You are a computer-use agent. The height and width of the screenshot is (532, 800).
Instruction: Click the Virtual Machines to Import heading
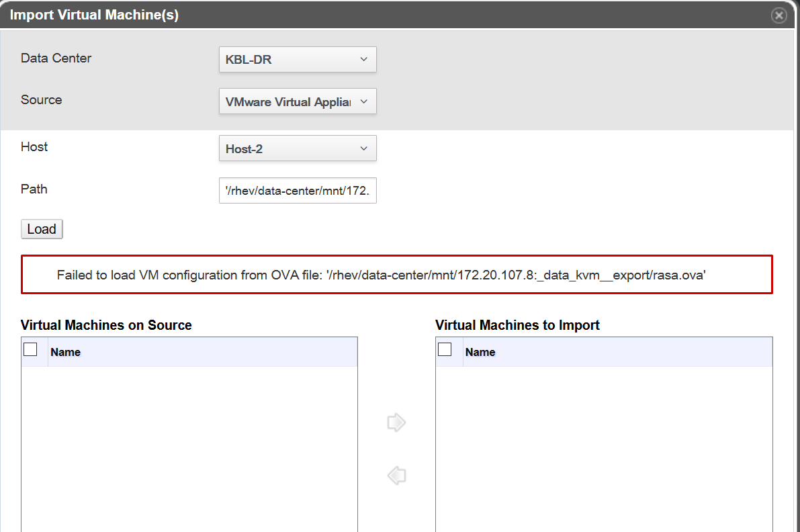pos(517,325)
